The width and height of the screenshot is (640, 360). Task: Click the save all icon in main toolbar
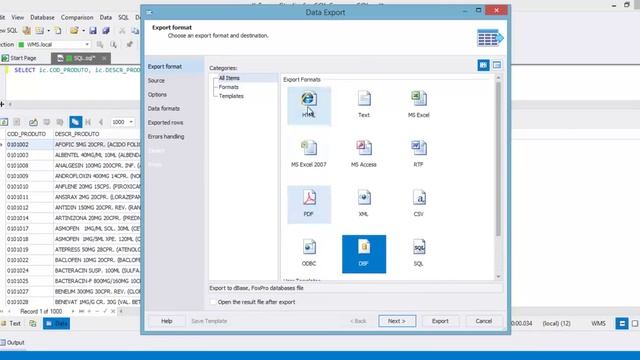106,31
